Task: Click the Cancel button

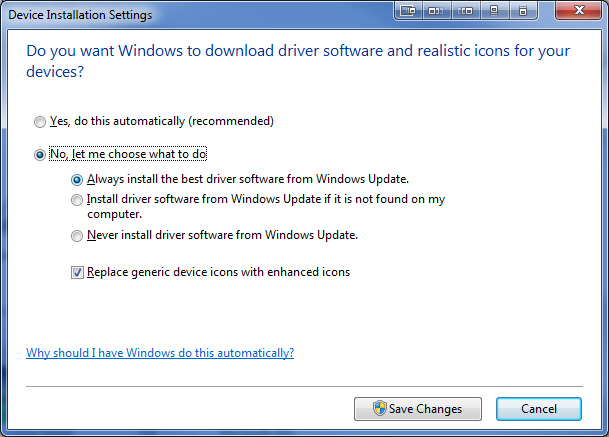Action: (x=538, y=409)
